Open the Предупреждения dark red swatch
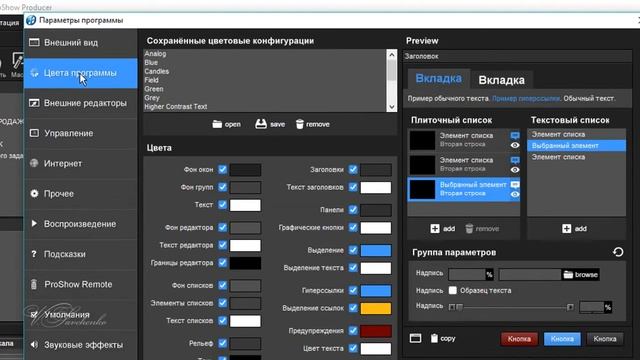 [x=376, y=331]
